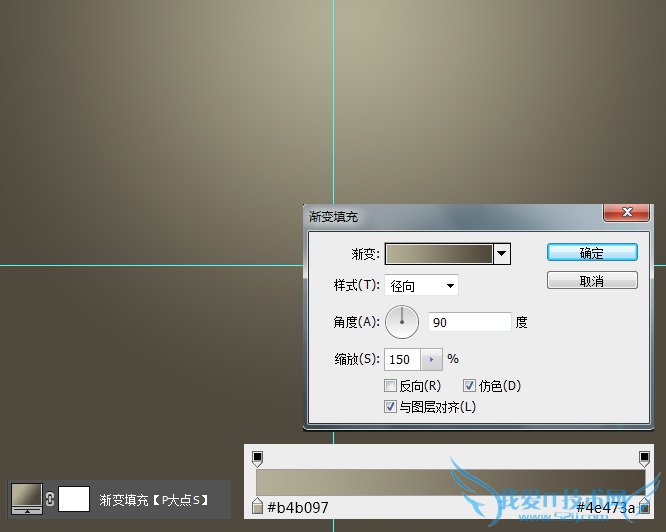Select the #b4b097 color stop
The image size is (666, 532).
pyautogui.click(x=257, y=506)
